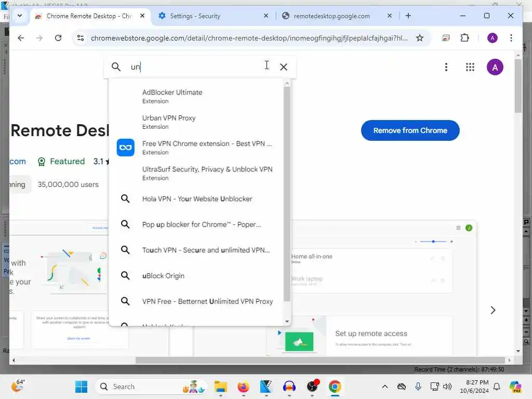Launch Firefox from the taskbar
The width and height of the screenshot is (532, 399).
(x=243, y=387)
